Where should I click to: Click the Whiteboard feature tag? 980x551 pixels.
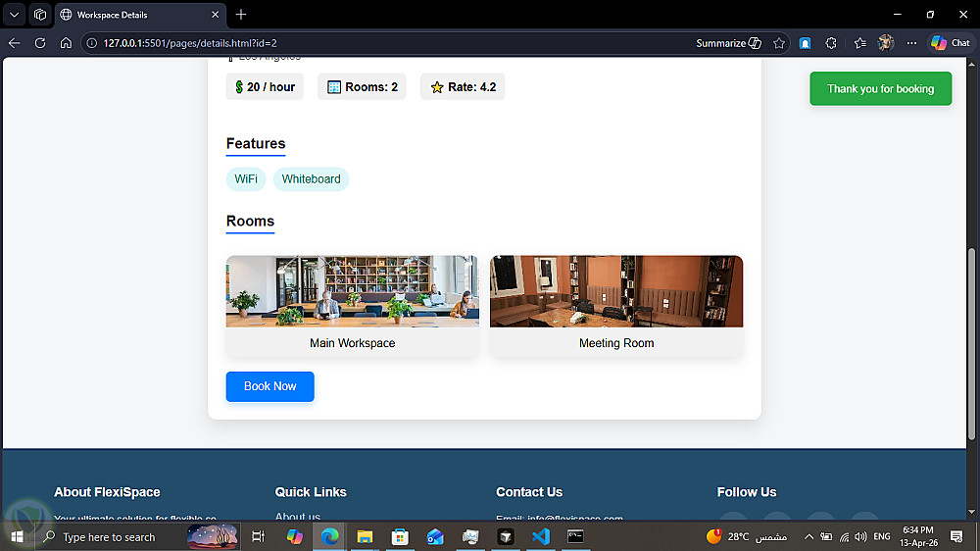[312, 178]
